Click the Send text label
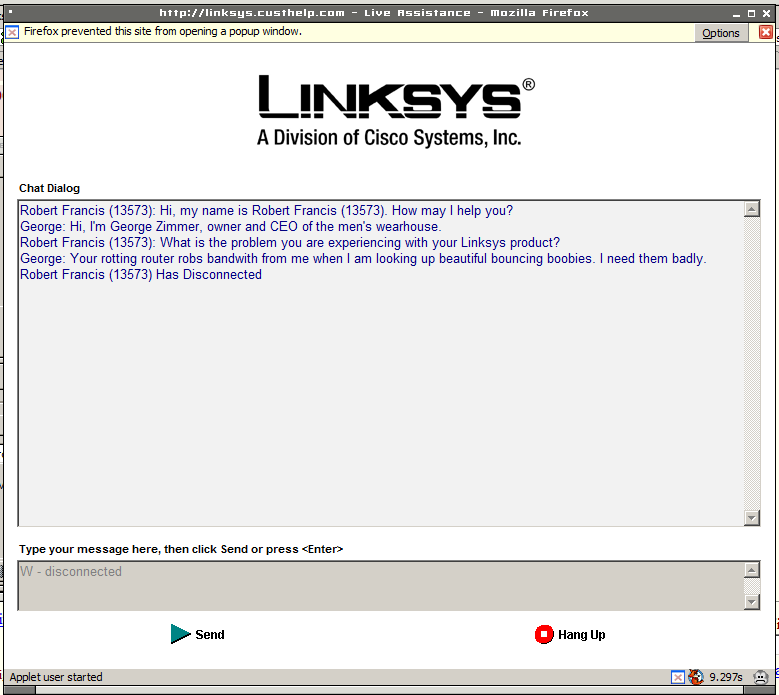779x695 pixels. tap(210, 634)
